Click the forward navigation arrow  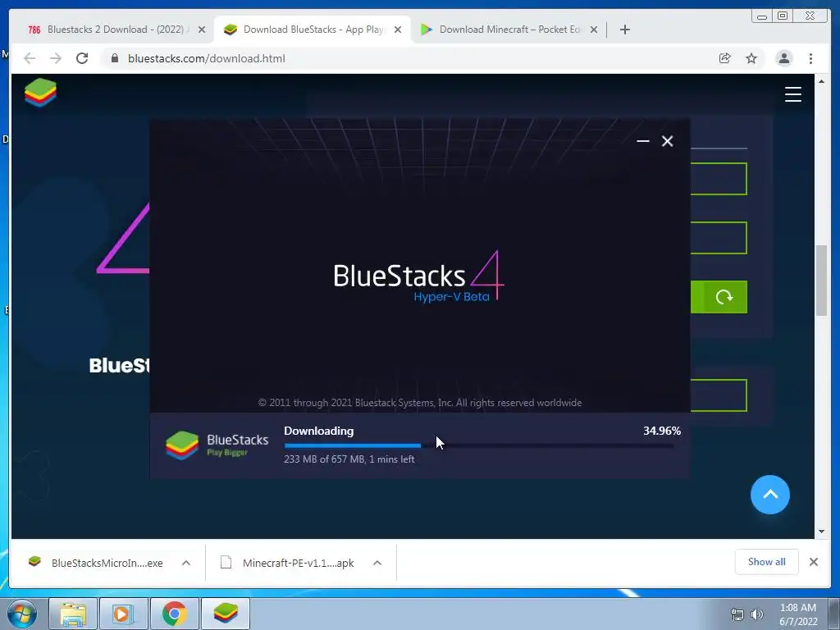coord(56,58)
